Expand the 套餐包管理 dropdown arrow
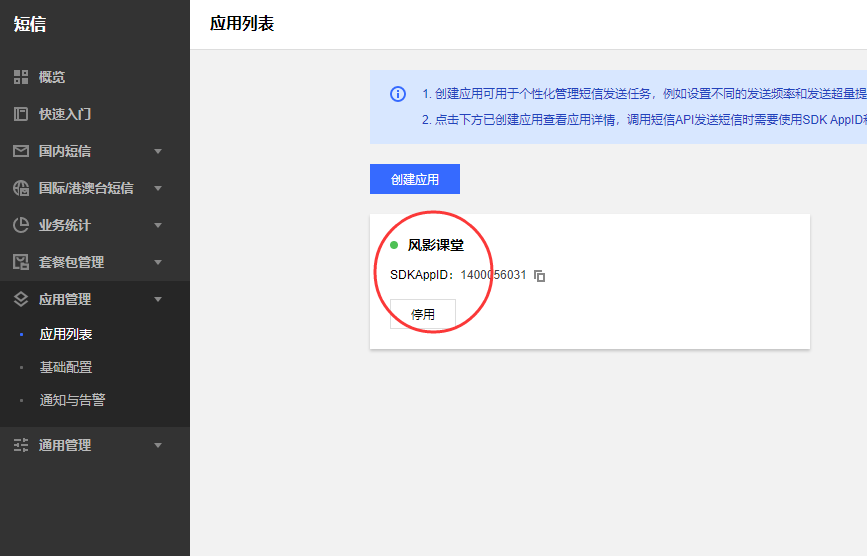 pyautogui.click(x=158, y=262)
